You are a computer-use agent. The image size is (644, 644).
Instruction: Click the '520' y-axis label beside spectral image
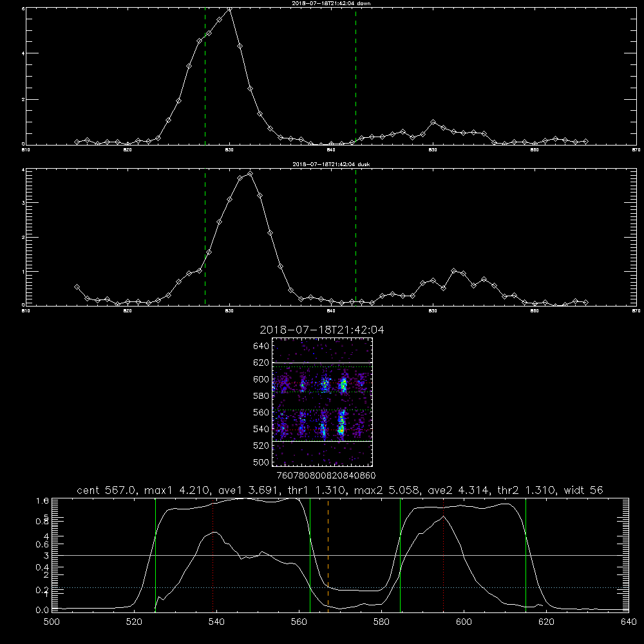pyautogui.click(x=261, y=446)
